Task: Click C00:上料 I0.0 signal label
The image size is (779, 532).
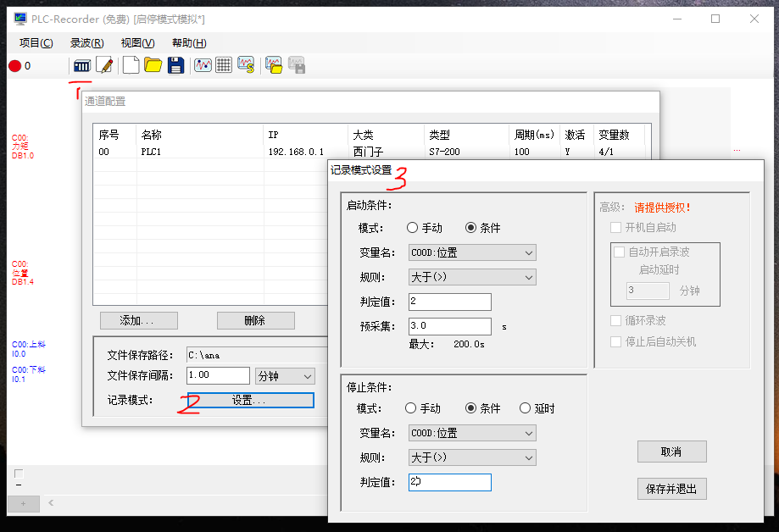Action: coord(28,349)
